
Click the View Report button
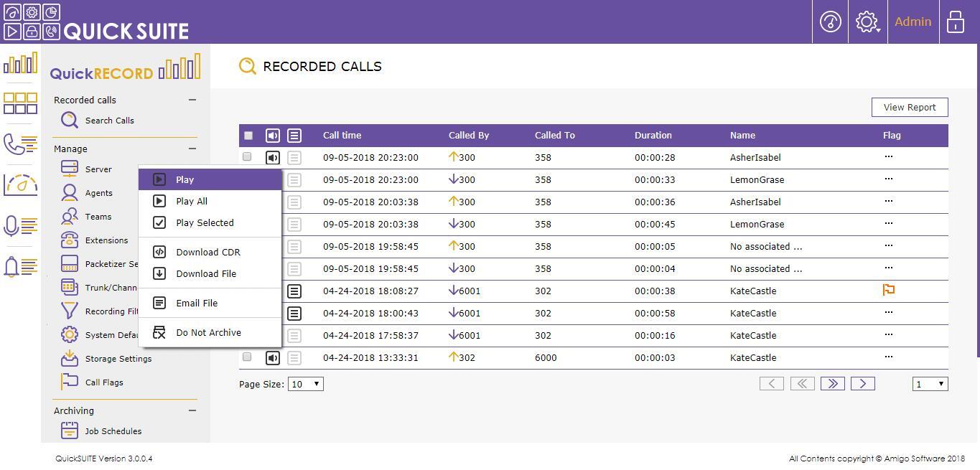[909, 106]
